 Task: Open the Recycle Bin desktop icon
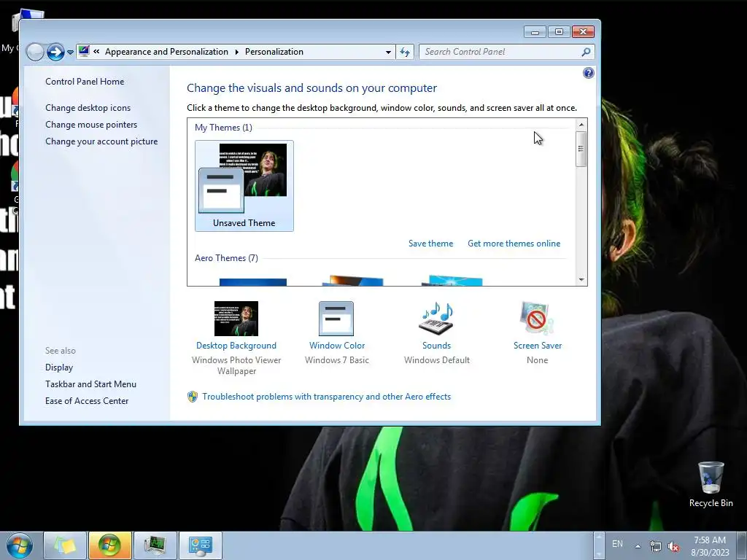tap(711, 484)
